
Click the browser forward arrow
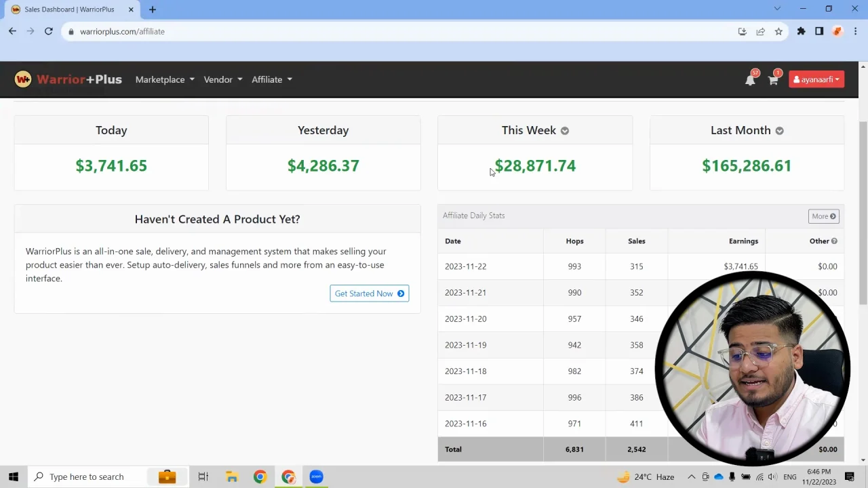tap(30, 31)
